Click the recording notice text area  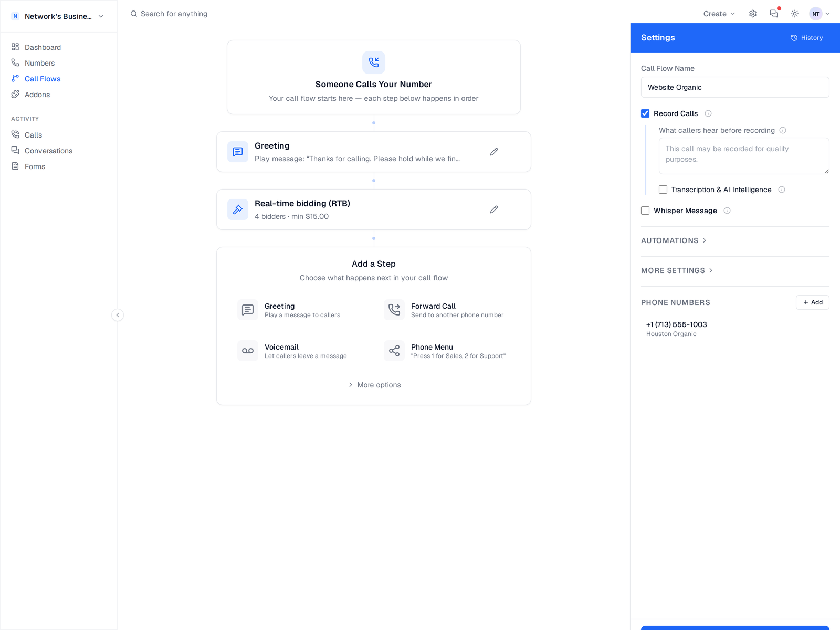point(744,156)
